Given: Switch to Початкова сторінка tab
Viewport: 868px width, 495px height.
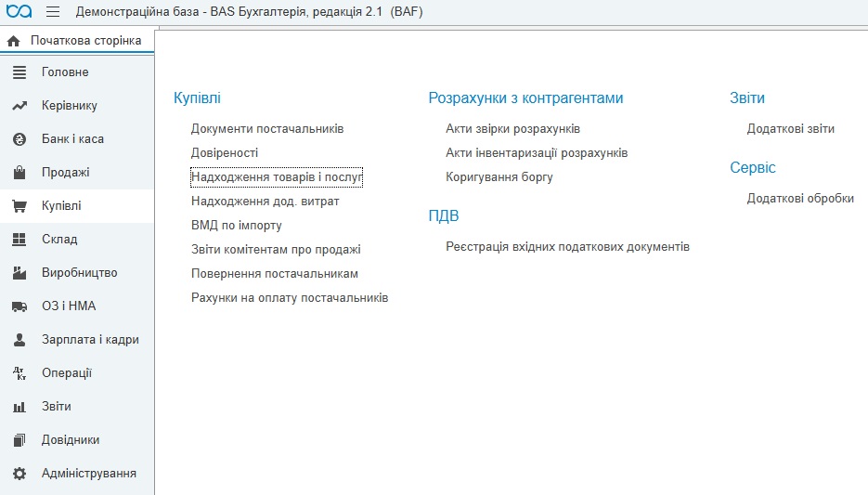Looking at the screenshot, I should pyautogui.click(x=85, y=41).
